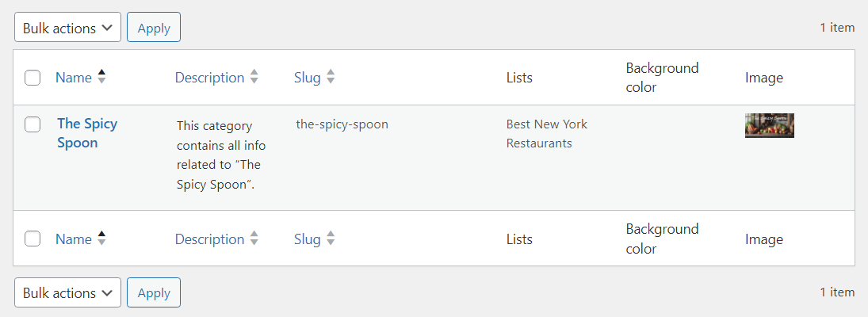Click the sort arrows beside top Slug header
Image resolution: width=868 pixels, height=317 pixels.
(331, 76)
